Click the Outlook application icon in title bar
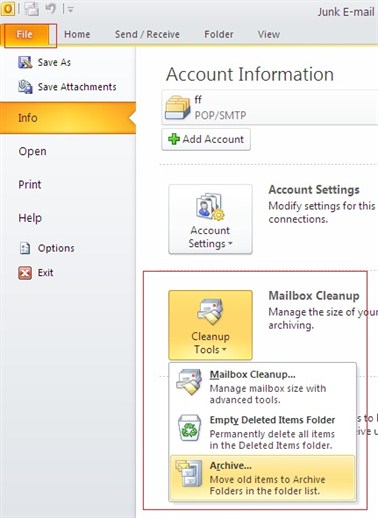378x518 pixels. (x=8, y=9)
